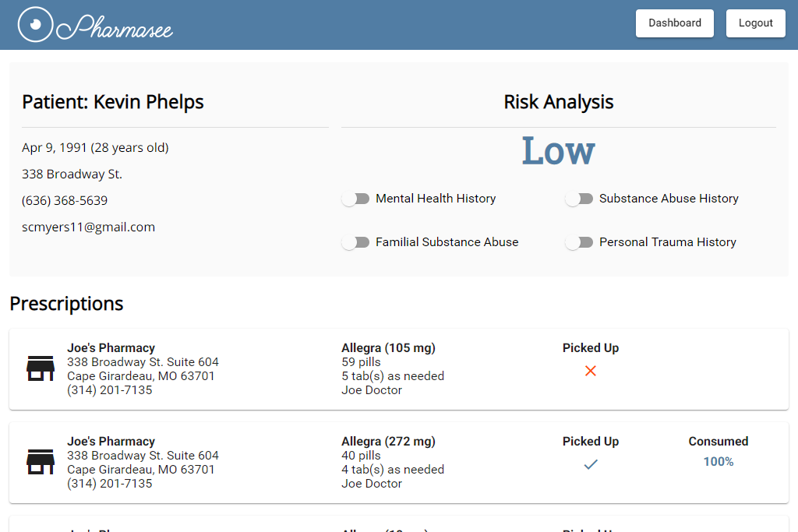Viewport: 798px width, 532px height.
Task: Click the patient phone number (636) 368-5639
Action: pos(65,200)
